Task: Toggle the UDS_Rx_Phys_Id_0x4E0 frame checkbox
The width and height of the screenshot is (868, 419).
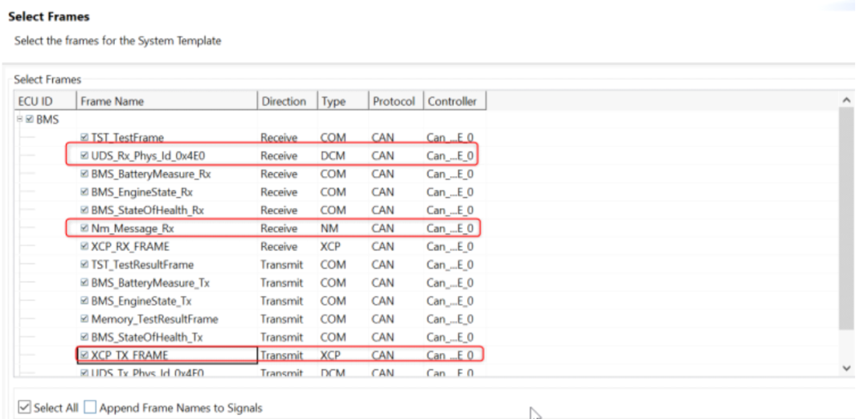Action: click(x=84, y=156)
